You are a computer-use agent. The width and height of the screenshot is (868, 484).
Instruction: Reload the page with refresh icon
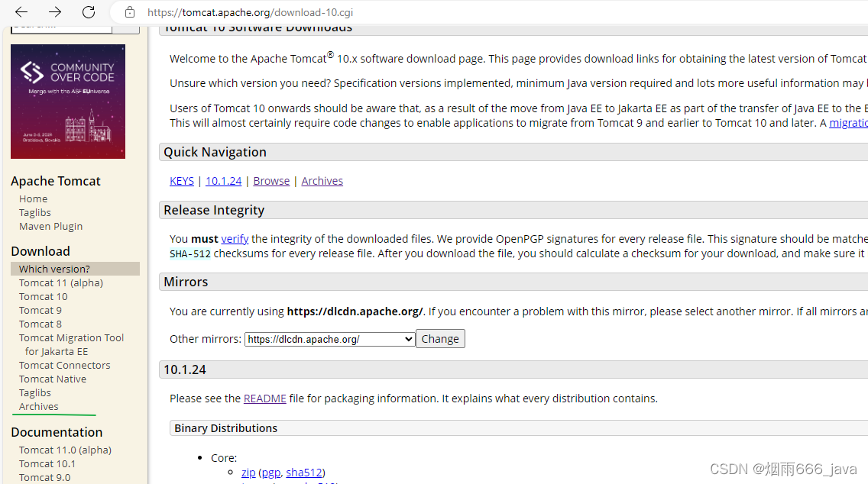tap(89, 11)
